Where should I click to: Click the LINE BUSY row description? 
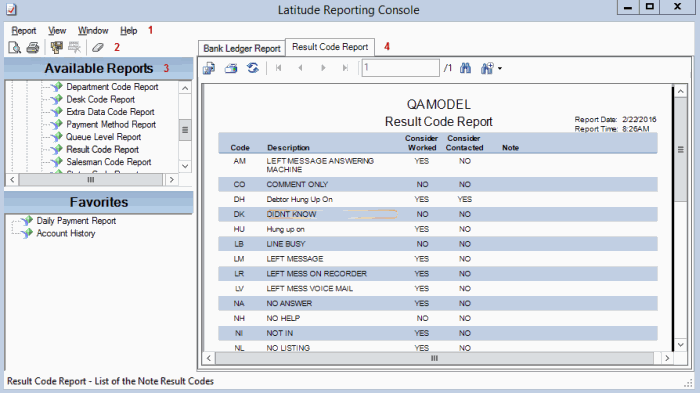point(286,244)
